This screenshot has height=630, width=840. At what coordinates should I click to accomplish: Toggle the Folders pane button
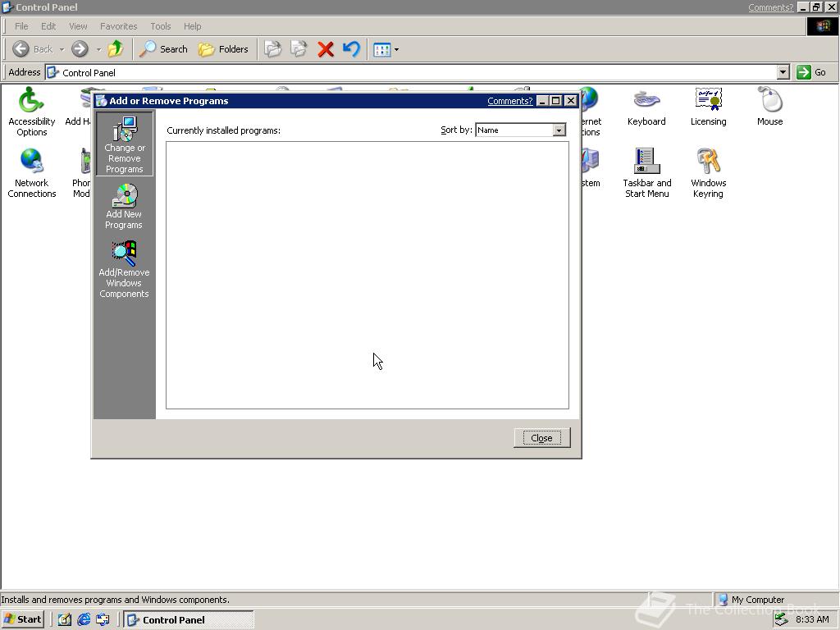click(223, 49)
